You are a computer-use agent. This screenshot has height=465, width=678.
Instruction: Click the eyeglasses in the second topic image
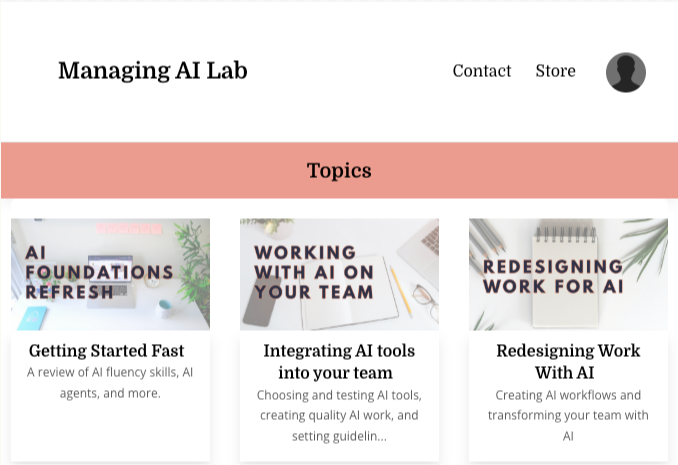click(425, 300)
